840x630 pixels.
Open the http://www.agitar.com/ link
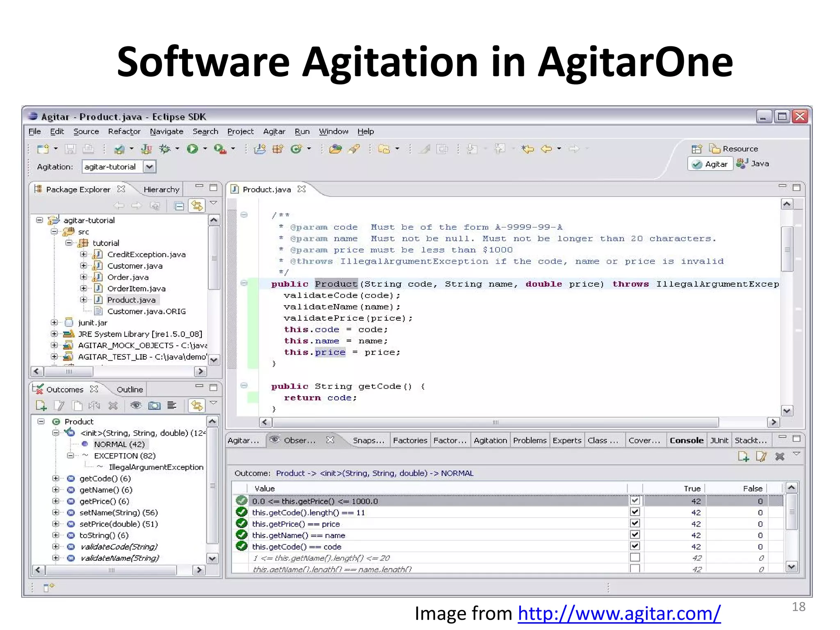pos(619,614)
